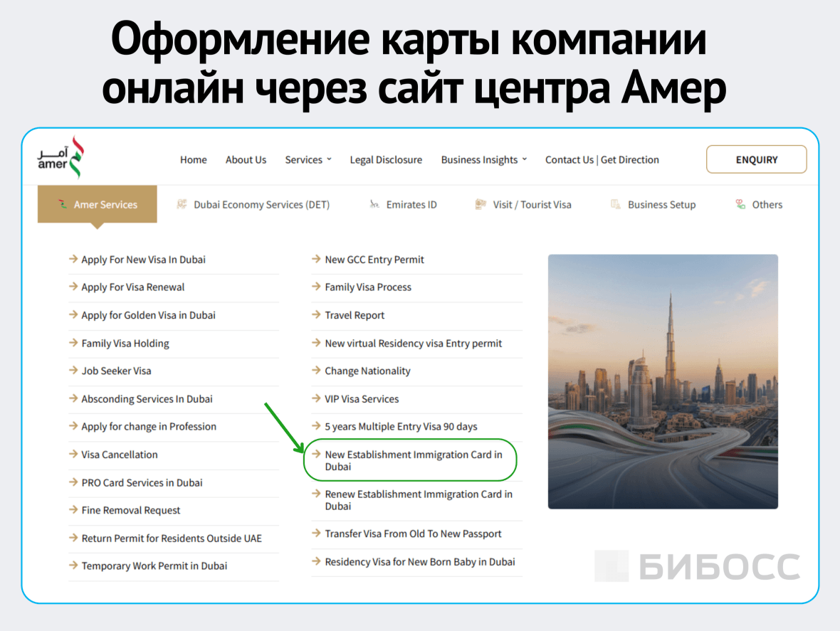Click the Emirates ID tab icon
The width and height of the screenshot is (840, 631).
click(x=374, y=204)
